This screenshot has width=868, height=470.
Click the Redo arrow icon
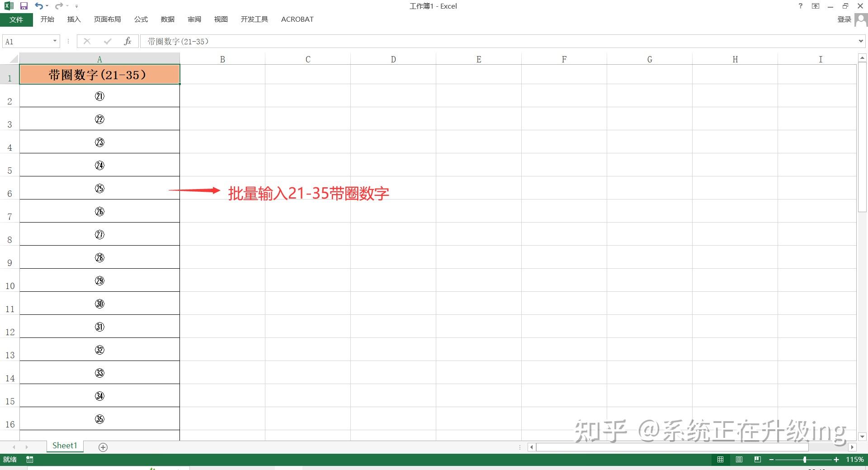59,6
